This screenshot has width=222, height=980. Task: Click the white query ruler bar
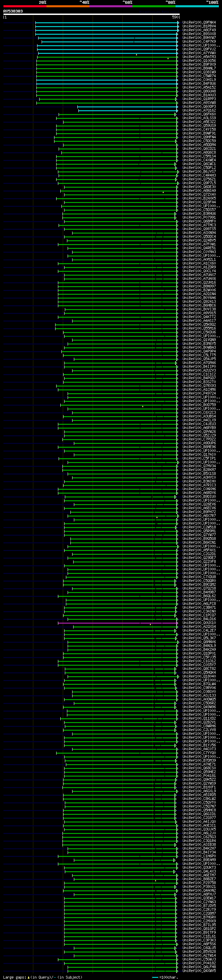(92, 14)
